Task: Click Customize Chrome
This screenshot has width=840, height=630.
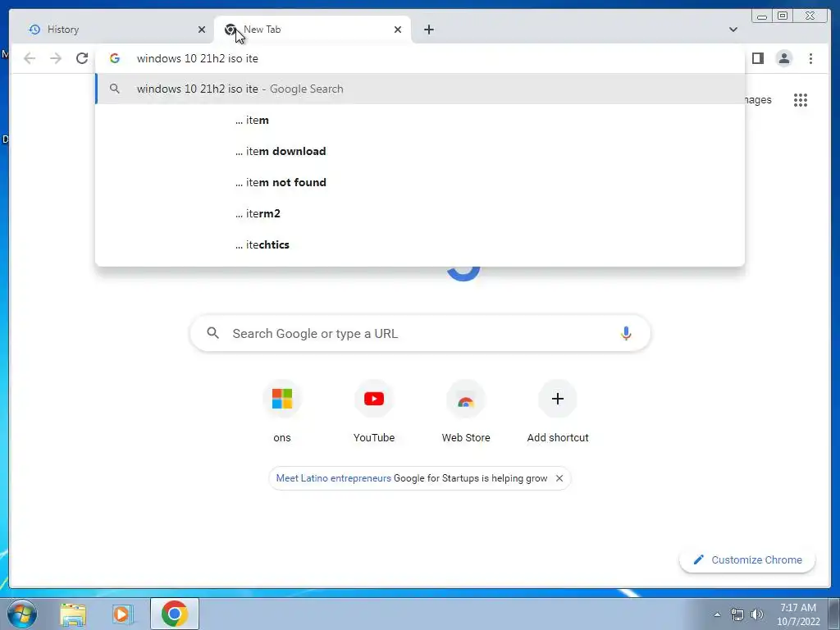Action: click(x=747, y=559)
